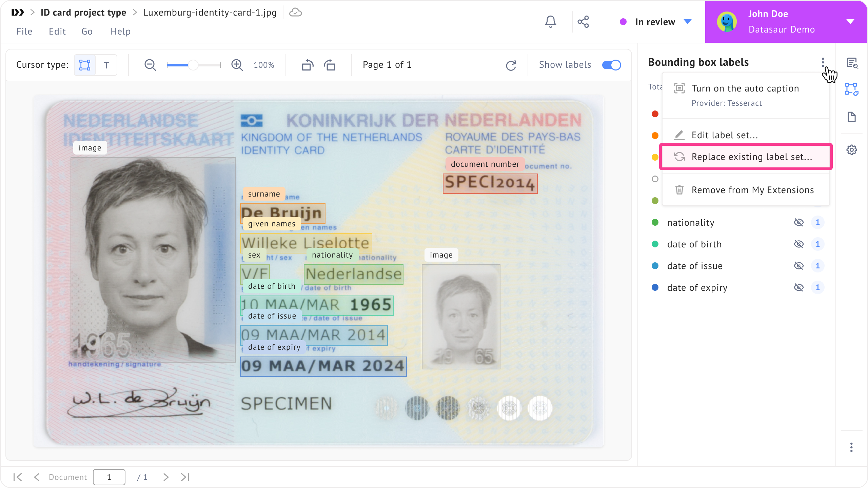Screen dimensions: 868x488
Task: Click ID card project type breadcrumb
Action: click(83, 13)
